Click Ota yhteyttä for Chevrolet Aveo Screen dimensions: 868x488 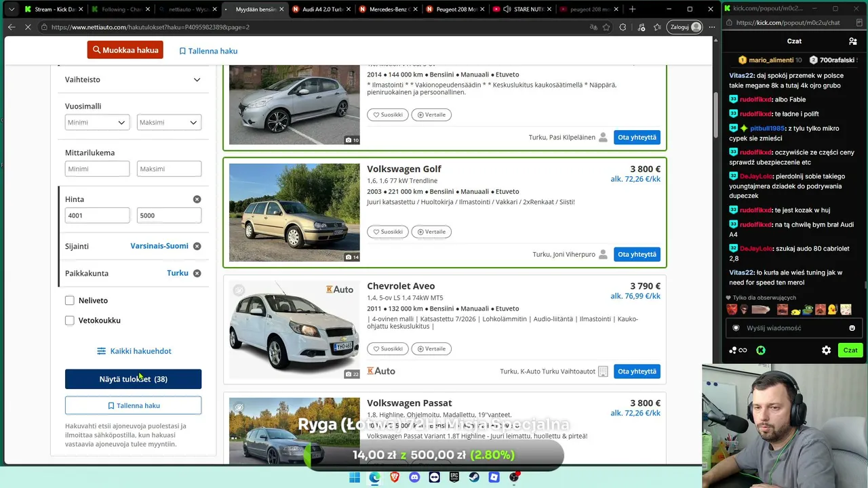pyautogui.click(x=637, y=371)
